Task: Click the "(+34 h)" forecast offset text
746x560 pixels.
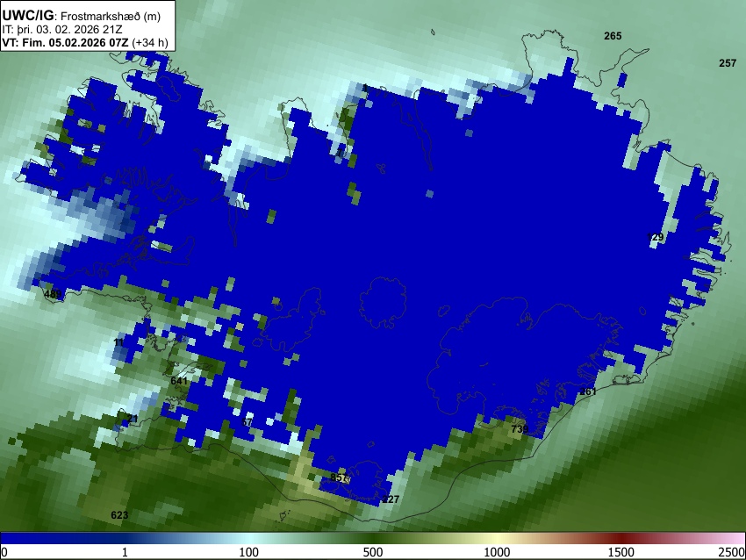Action: click(x=150, y=42)
